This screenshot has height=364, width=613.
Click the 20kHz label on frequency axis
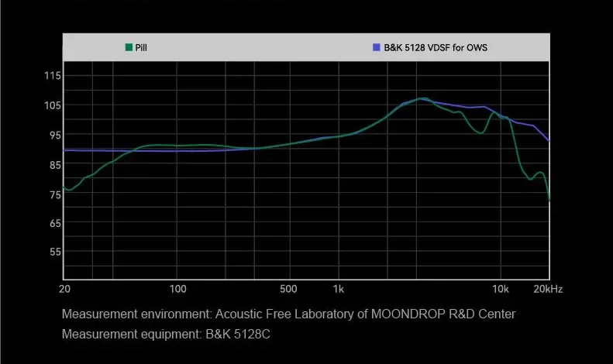(547, 290)
